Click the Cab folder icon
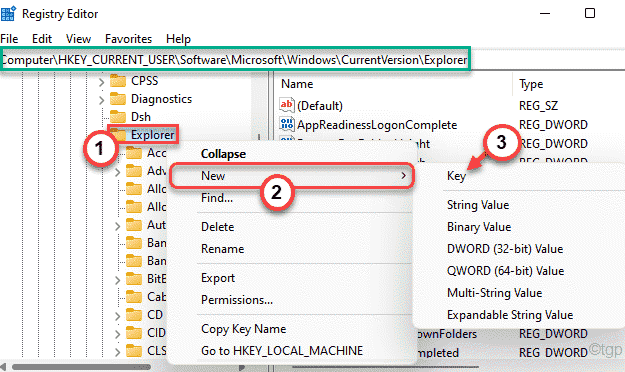The height and width of the screenshot is (372, 625). point(134,297)
